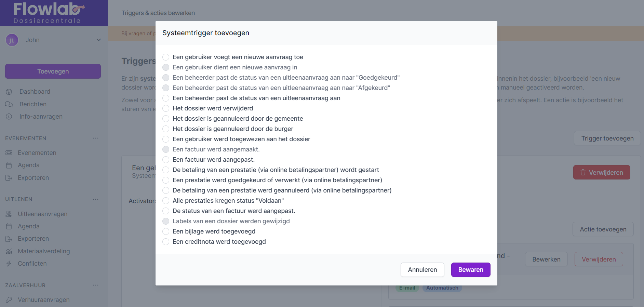The height and width of the screenshot is (307, 644).
Task: Expand the John user account dropdown
Action: pyautogui.click(x=98, y=40)
